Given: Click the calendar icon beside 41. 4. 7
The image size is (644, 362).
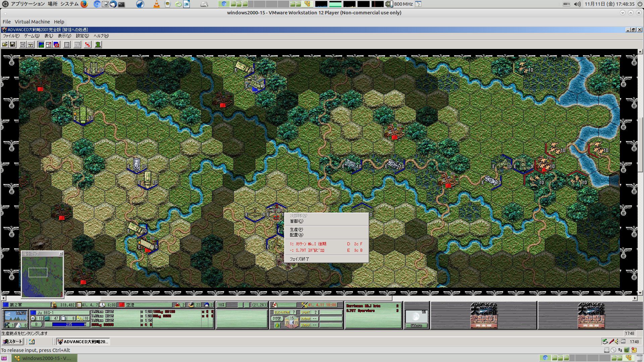Looking at the screenshot, I should click(x=79, y=305).
